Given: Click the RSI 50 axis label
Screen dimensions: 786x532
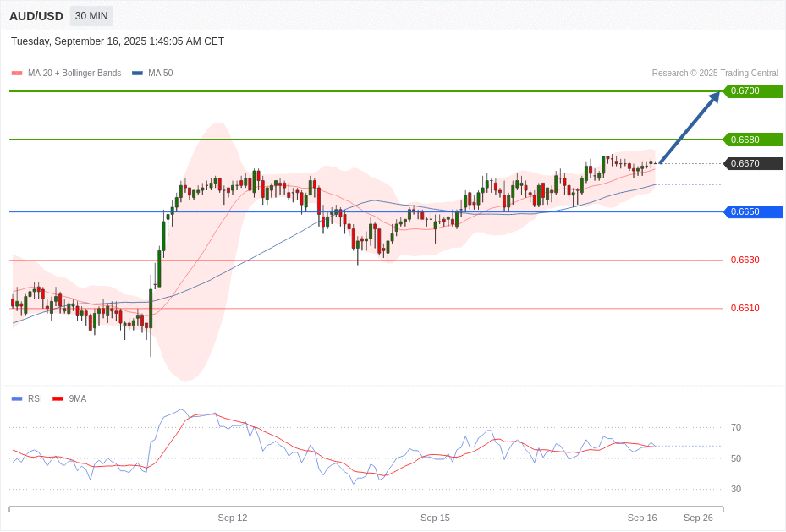Looking at the screenshot, I should (x=736, y=459).
